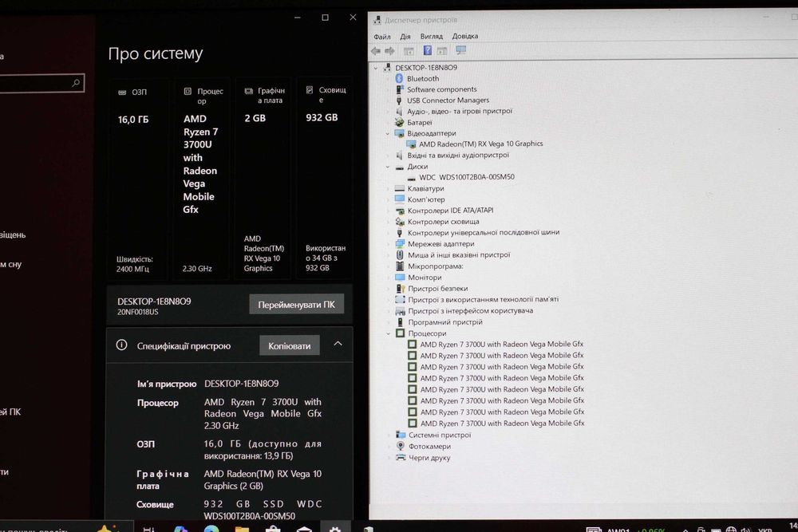
Task: Click the model number 20NF0018US
Action: click(x=138, y=312)
